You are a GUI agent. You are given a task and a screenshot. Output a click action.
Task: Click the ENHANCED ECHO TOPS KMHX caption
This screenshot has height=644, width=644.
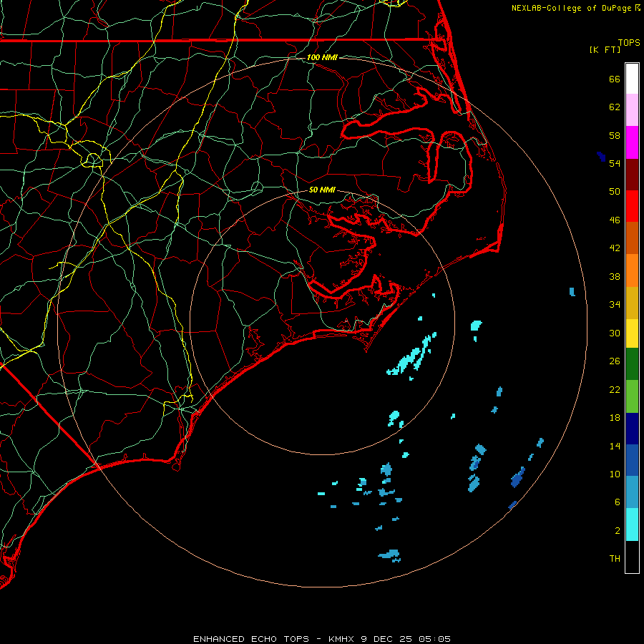(322, 639)
